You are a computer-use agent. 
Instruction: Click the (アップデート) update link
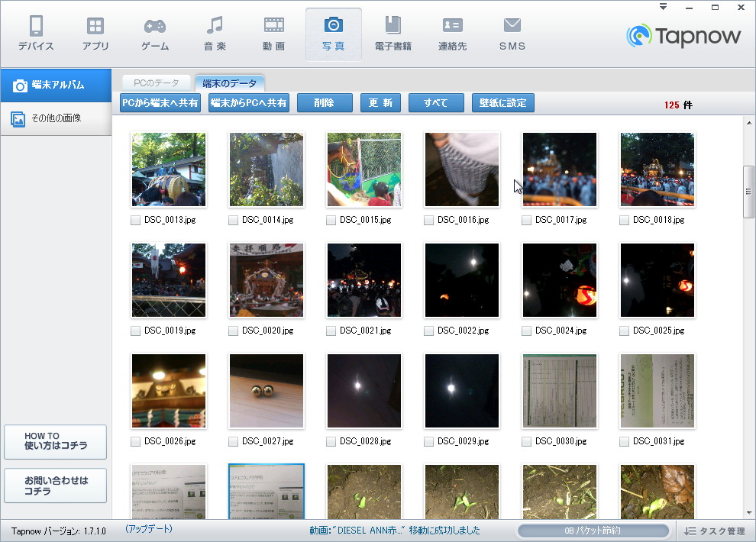(x=149, y=529)
